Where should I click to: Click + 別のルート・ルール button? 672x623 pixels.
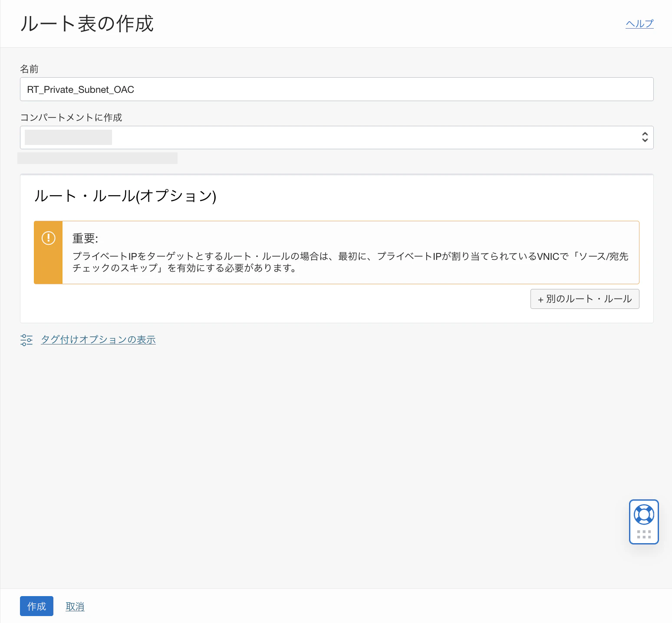click(585, 299)
